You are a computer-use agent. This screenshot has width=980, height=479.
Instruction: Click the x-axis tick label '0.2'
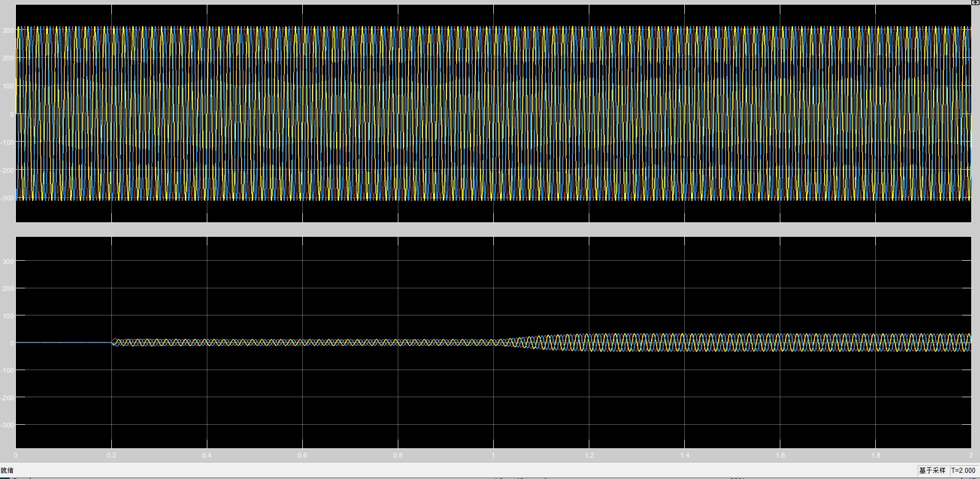click(111, 455)
